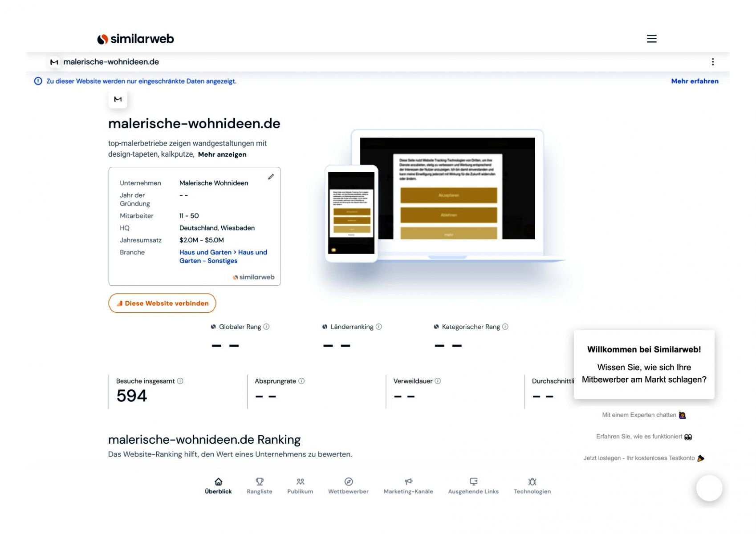Click Mit einem Experten chatten option

point(644,415)
